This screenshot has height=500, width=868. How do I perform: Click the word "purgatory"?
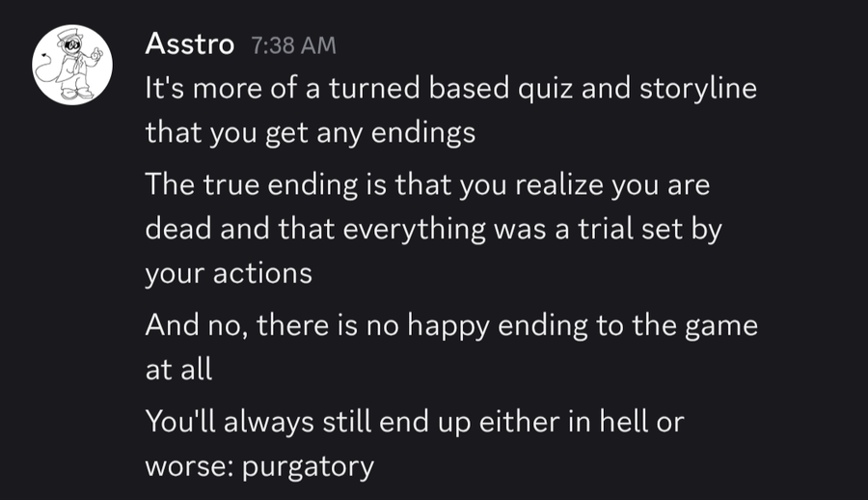[x=308, y=467]
